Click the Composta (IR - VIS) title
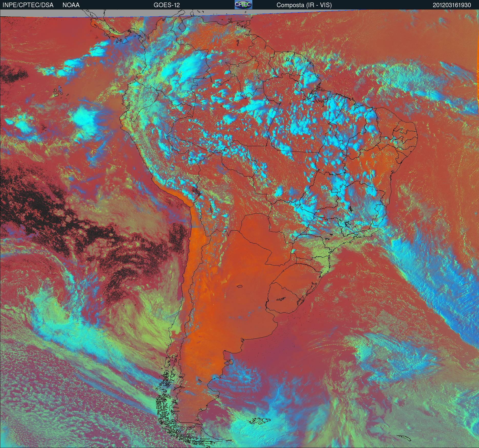This screenshot has height=448, width=479. tap(304, 5)
